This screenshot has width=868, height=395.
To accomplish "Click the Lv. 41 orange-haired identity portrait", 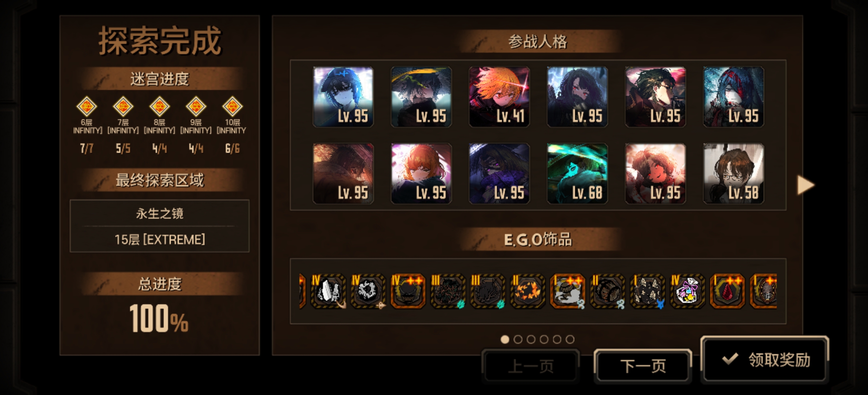I will pyautogui.click(x=499, y=97).
